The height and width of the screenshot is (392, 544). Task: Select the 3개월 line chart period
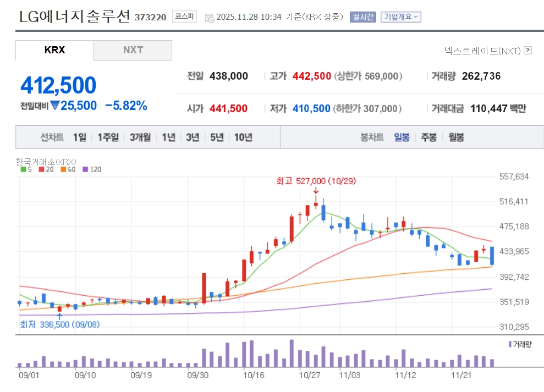[x=140, y=137]
